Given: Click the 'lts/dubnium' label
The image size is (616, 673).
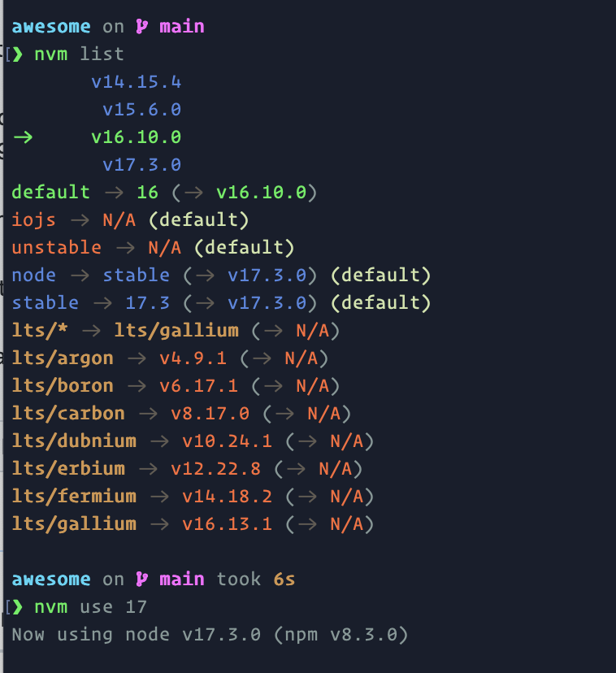Looking at the screenshot, I should click(74, 441).
